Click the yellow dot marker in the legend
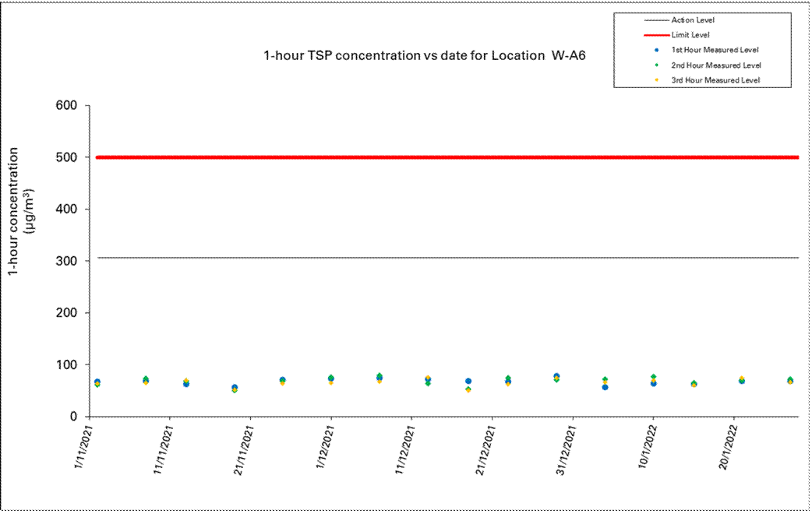The width and height of the screenshot is (812, 514). [658, 80]
